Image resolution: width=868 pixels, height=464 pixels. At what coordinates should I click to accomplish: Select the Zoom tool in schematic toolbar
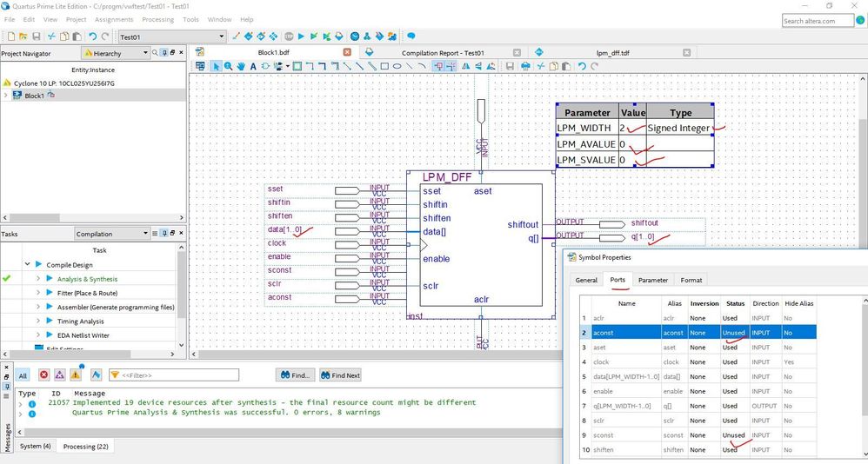229,66
